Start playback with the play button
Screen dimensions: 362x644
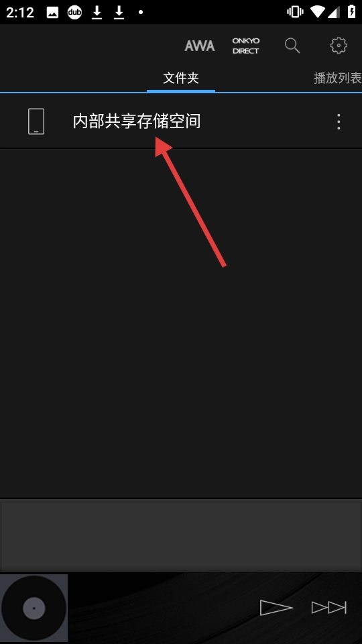click(276, 608)
